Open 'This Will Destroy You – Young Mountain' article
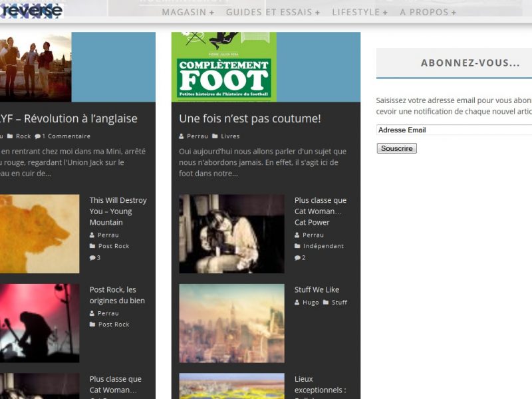Image resolution: width=532 pixels, height=399 pixels. [x=118, y=211]
